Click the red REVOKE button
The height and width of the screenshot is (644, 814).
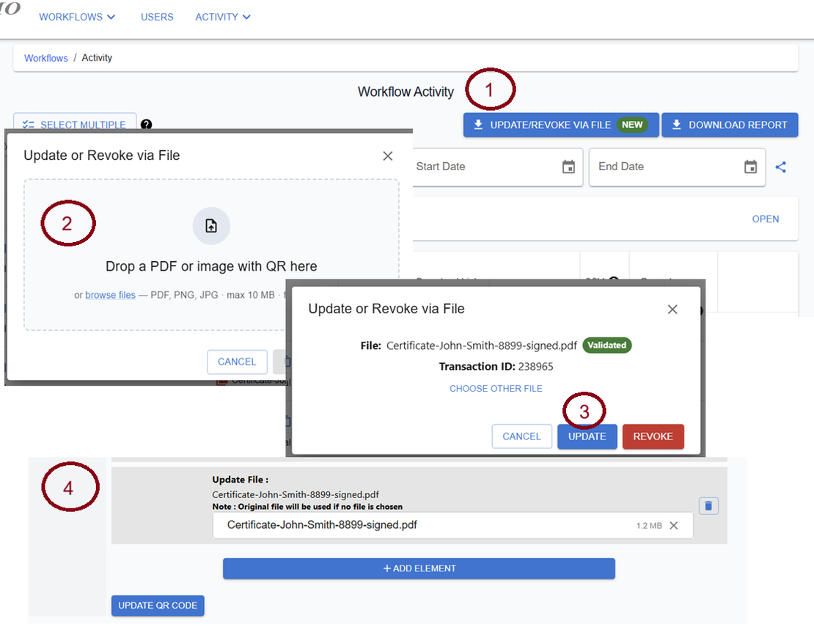653,436
